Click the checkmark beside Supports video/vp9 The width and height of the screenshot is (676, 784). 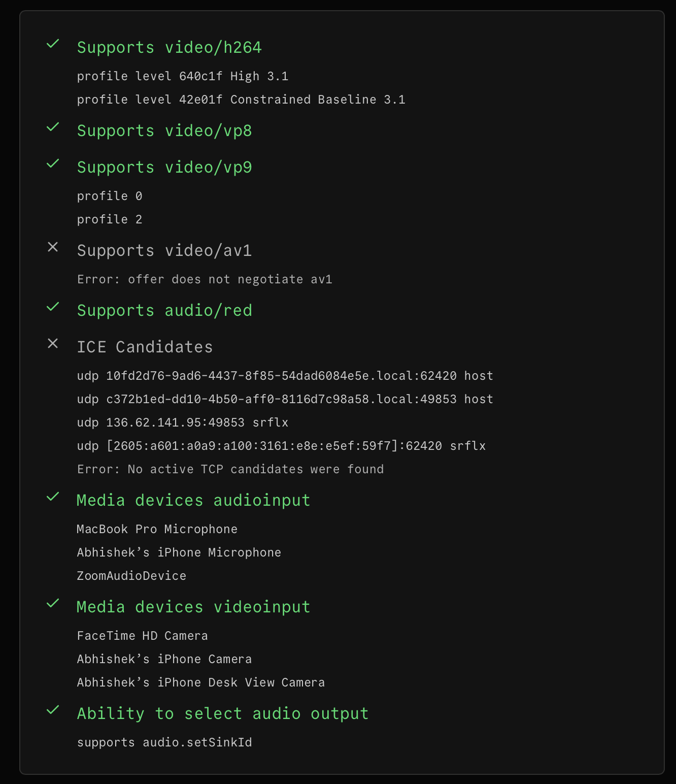(x=53, y=164)
